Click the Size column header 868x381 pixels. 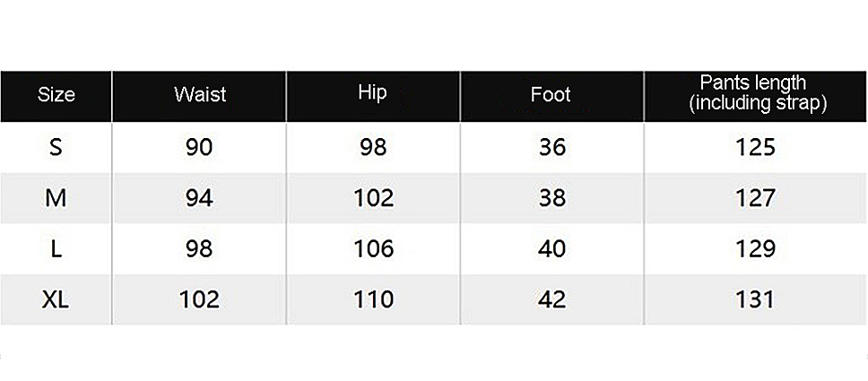pyautogui.click(x=56, y=95)
